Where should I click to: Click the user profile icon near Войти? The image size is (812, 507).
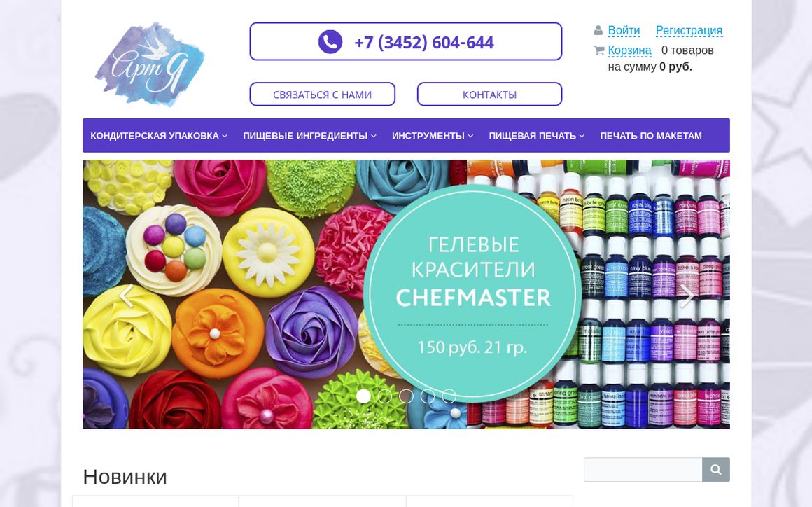pos(598,31)
